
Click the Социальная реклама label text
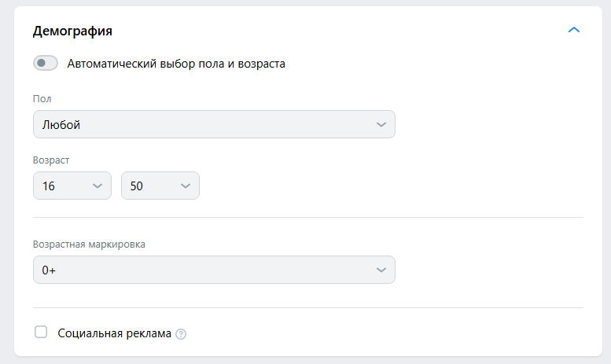point(114,333)
